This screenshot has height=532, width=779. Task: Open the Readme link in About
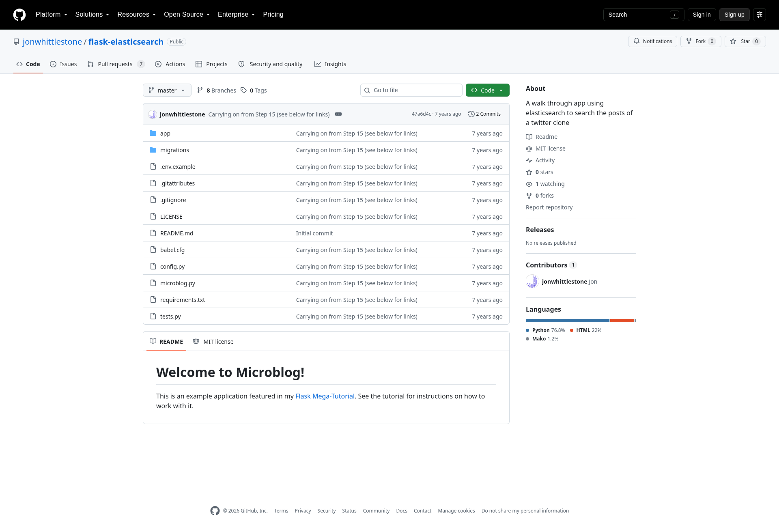click(x=542, y=137)
